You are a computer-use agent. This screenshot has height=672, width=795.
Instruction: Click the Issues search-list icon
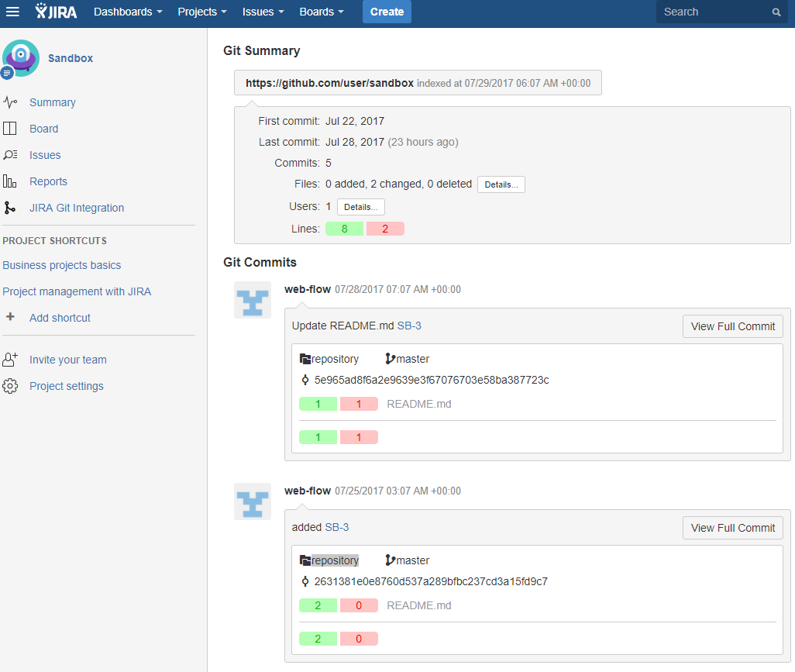click(x=10, y=155)
